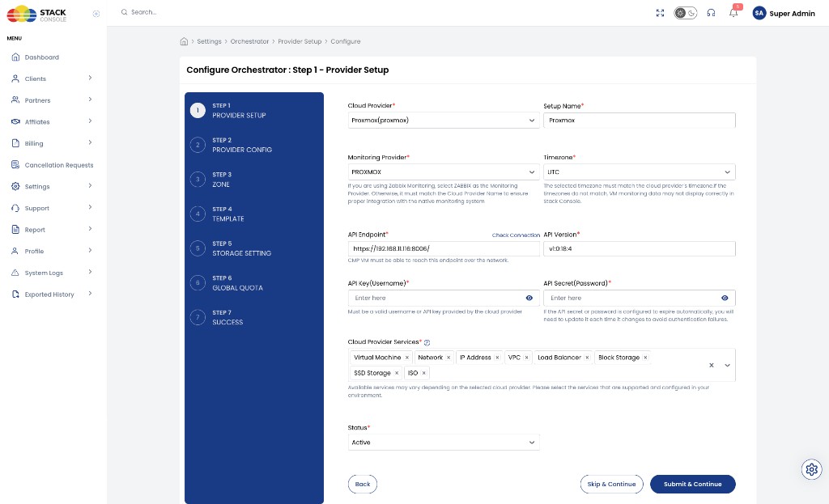Viewport: 829px width, 504px height.
Task: Focus the top Search box
Action: pyautogui.click(x=143, y=12)
